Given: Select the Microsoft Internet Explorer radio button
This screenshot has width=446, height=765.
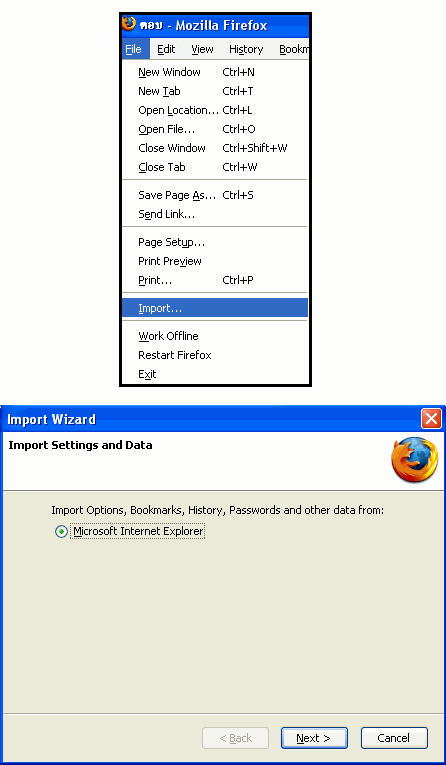Looking at the screenshot, I should 61,532.
